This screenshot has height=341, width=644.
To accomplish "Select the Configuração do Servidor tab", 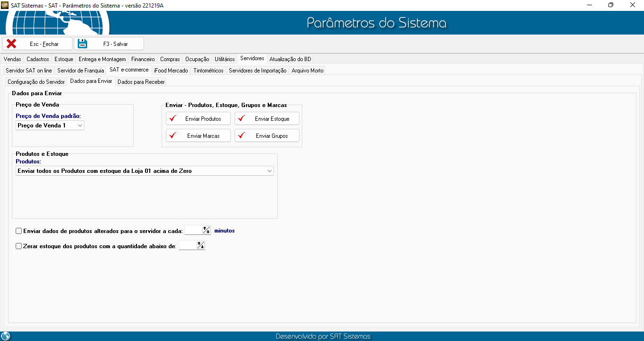I will 36,82.
